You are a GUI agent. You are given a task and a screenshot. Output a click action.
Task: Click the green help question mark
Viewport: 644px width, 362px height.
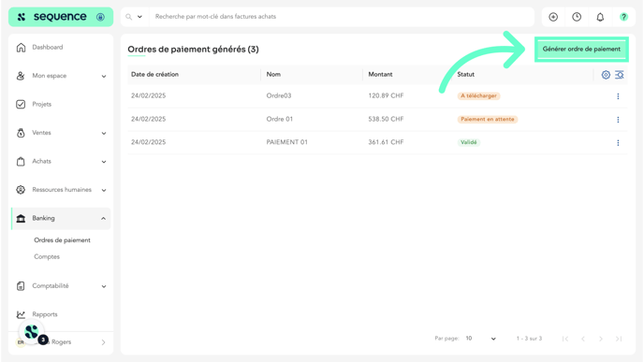click(623, 17)
